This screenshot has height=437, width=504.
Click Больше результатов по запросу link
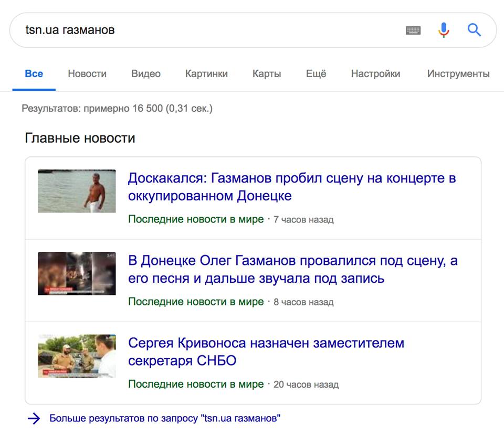point(165,418)
